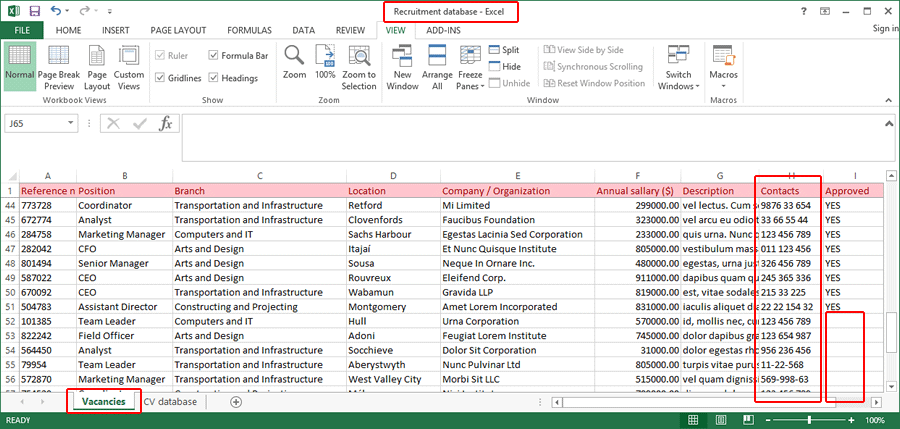Open Custom Views dialog
Image resolution: width=900 pixels, height=429 pixels.
click(129, 65)
